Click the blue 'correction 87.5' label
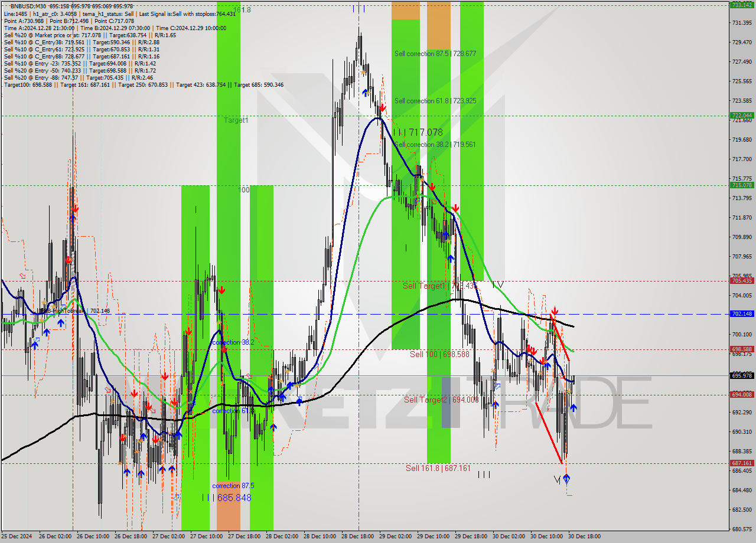The height and width of the screenshot is (543, 756). tap(233, 486)
